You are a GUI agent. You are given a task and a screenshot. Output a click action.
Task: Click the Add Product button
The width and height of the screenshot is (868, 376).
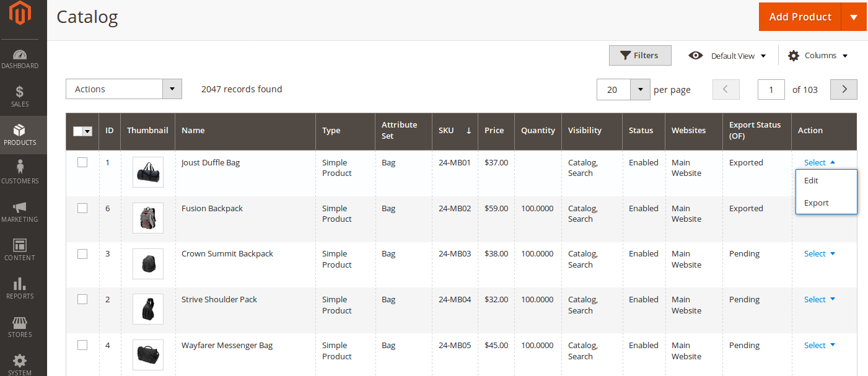[799, 17]
